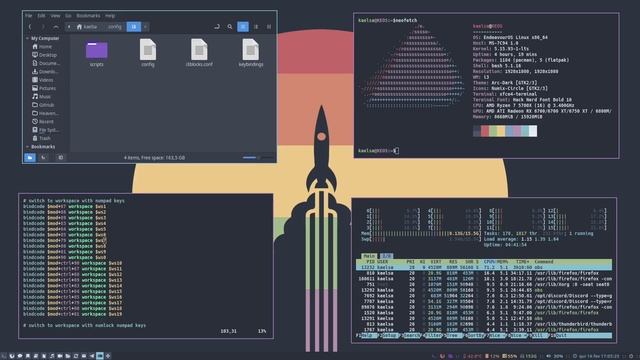Show places pane via bottom-left folder button
The width and height of the screenshot is (640, 360).
(x=30, y=158)
